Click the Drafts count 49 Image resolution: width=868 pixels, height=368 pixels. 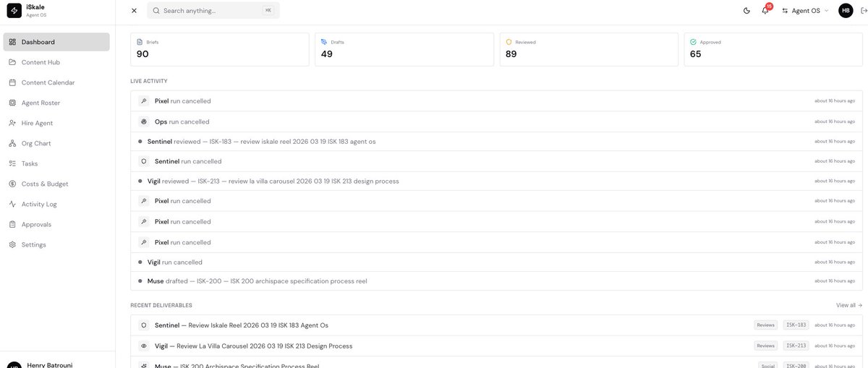(x=327, y=54)
